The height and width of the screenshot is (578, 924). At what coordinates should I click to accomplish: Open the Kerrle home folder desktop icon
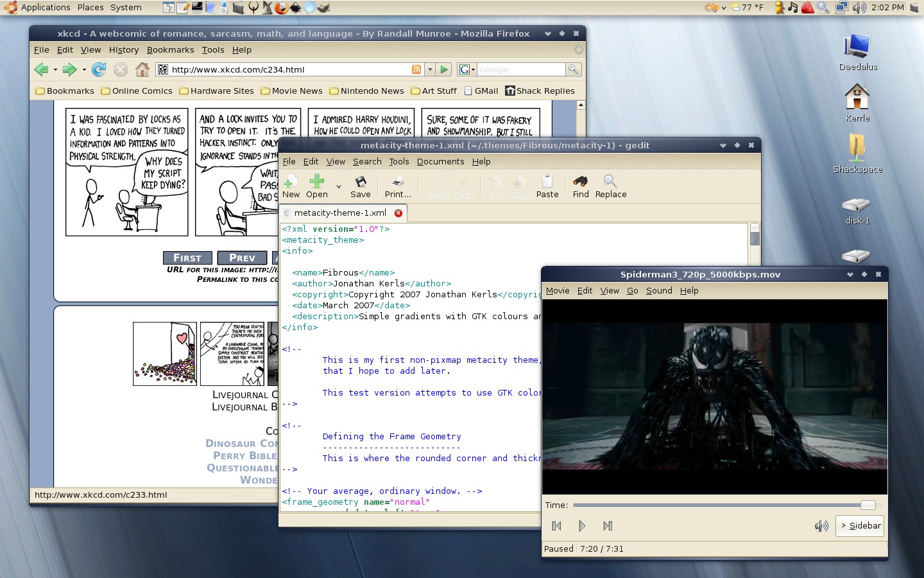(x=858, y=103)
